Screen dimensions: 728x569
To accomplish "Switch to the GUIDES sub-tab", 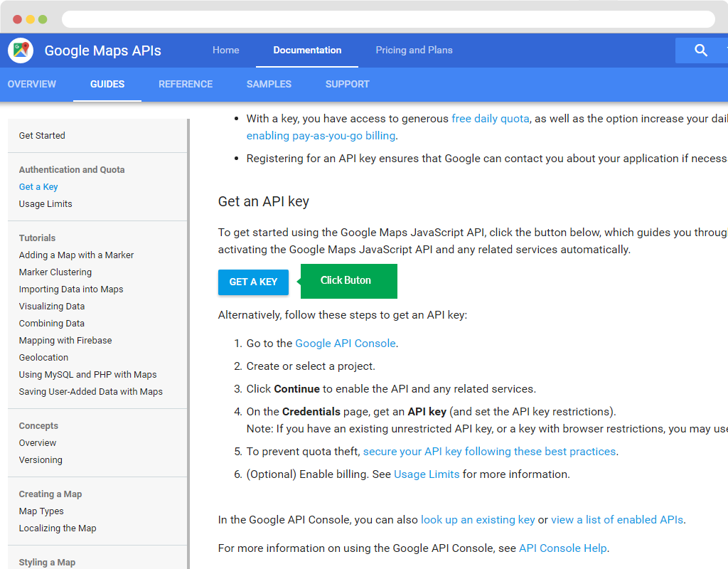I will (107, 84).
